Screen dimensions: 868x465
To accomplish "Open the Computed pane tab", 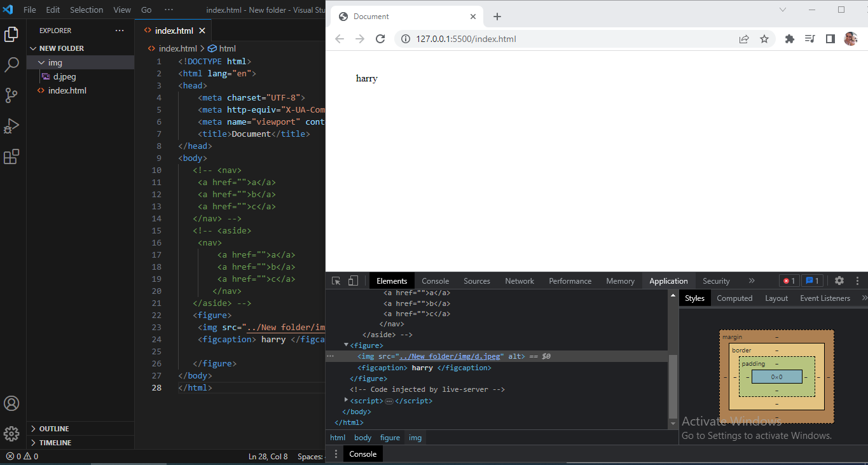I will 734,298.
